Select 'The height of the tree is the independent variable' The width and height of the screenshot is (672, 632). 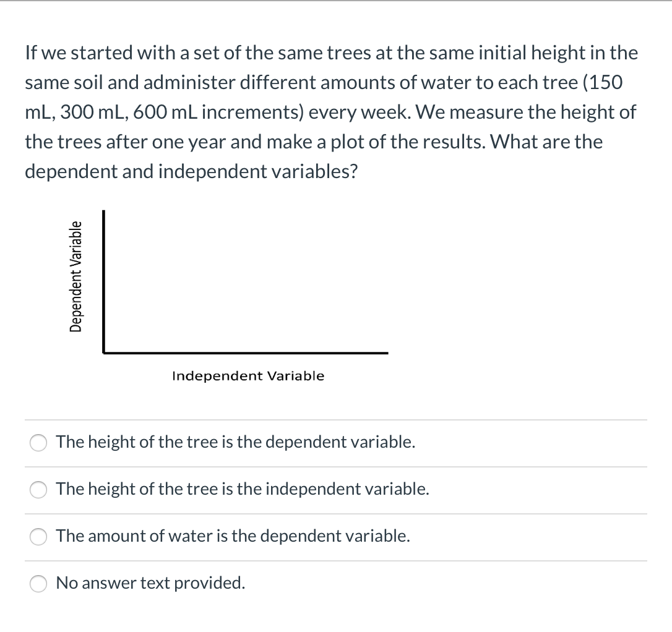click(241, 489)
